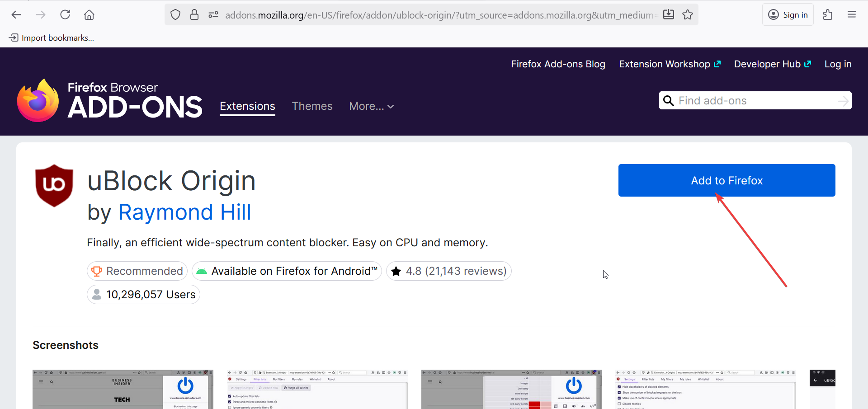The width and height of the screenshot is (868, 409).
Task: Open Import bookmarks from toolbar
Action: tap(52, 38)
